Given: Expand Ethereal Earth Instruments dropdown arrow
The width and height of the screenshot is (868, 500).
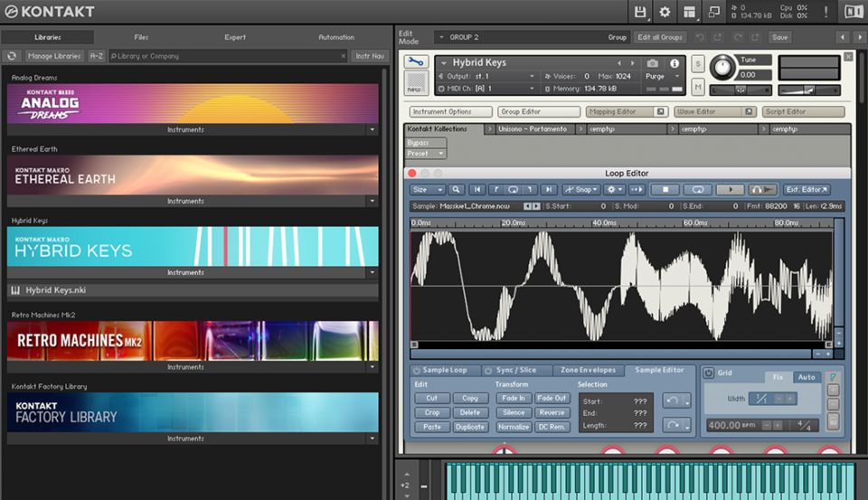Looking at the screenshot, I should pos(372,201).
